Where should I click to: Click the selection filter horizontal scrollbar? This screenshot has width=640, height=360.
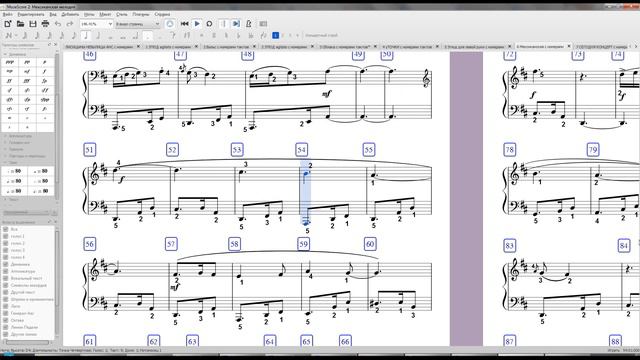click(x=27, y=342)
